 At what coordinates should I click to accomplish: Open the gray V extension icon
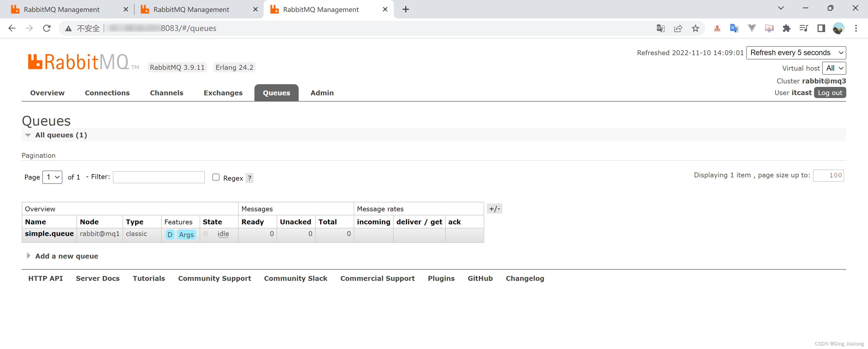pyautogui.click(x=751, y=28)
